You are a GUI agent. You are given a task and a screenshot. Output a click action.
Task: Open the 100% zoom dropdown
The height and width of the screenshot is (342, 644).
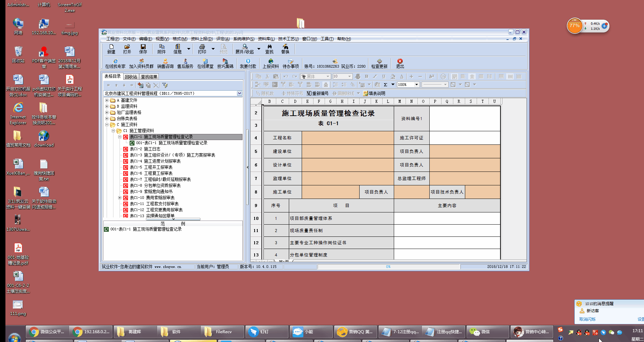point(416,85)
